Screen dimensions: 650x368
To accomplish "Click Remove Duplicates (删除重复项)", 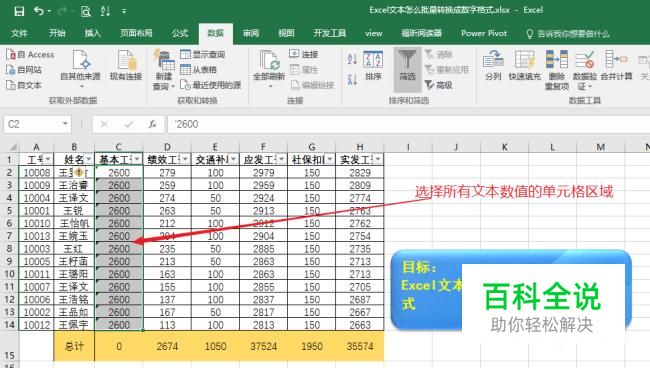I will [x=557, y=70].
